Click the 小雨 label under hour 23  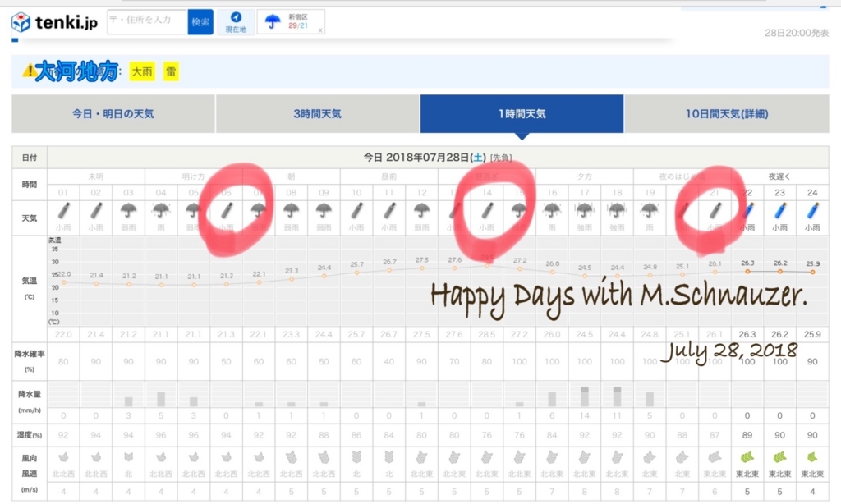click(x=780, y=227)
